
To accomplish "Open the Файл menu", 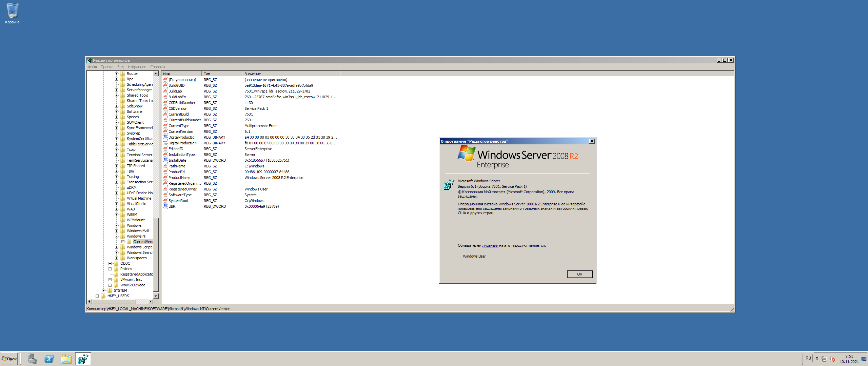I will click(92, 67).
